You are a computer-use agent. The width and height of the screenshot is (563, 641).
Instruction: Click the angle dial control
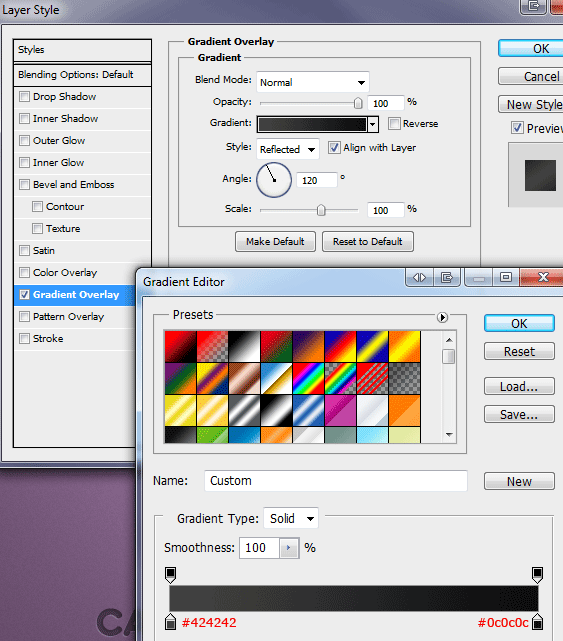click(x=274, y=180)
